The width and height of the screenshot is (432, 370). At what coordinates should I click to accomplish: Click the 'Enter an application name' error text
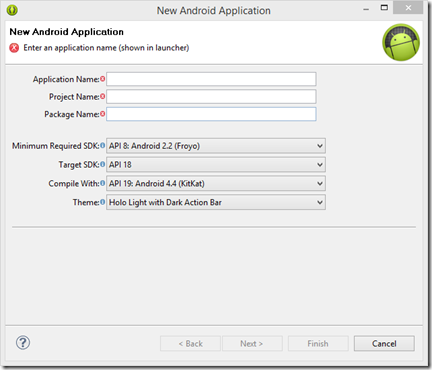click(x=106, y=48)
